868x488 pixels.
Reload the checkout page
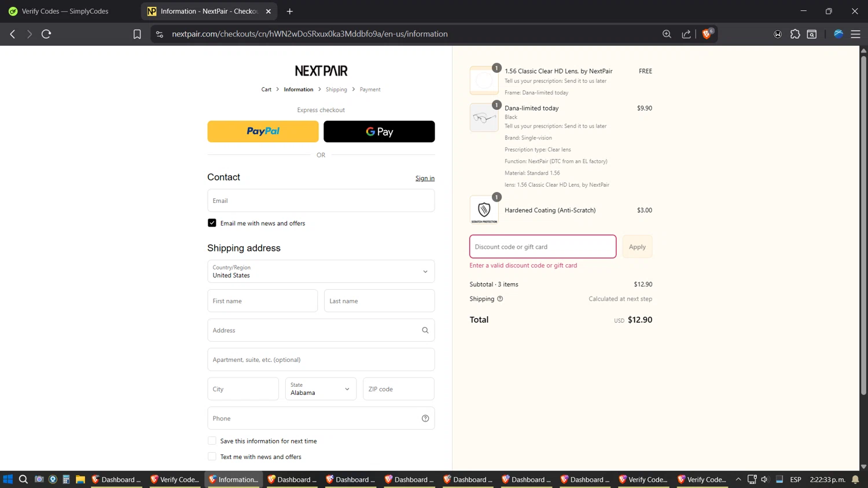[46, 34]
